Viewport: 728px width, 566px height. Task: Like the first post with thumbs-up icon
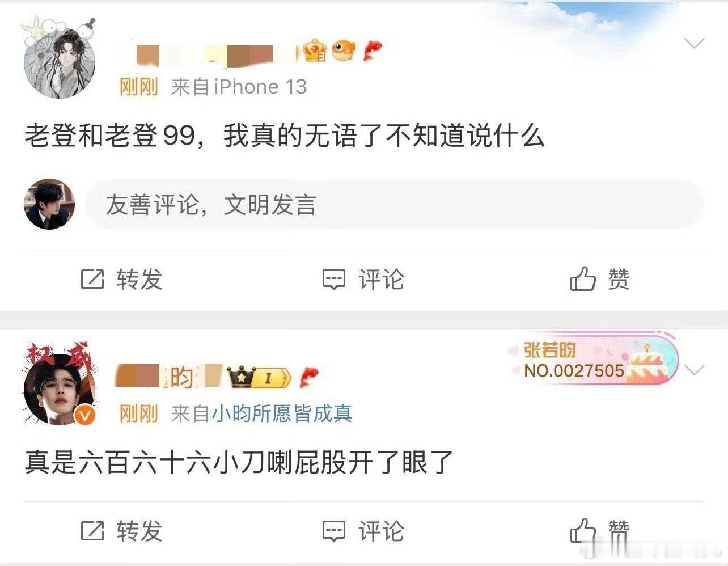click(583, 278)
